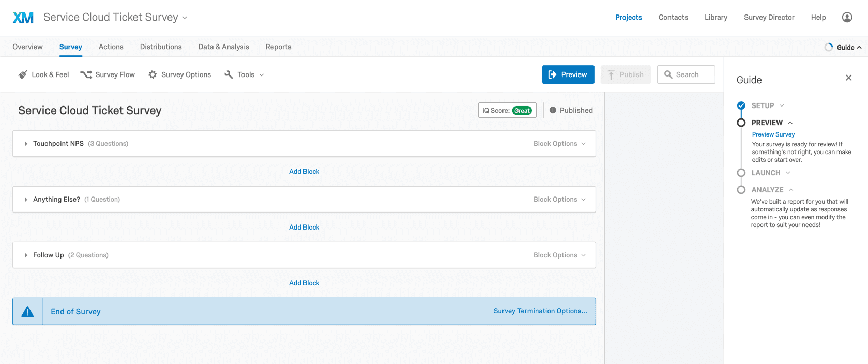Click Add Block below Touchpoint NPS
The image size is (868, 364).
pos(304,172)
